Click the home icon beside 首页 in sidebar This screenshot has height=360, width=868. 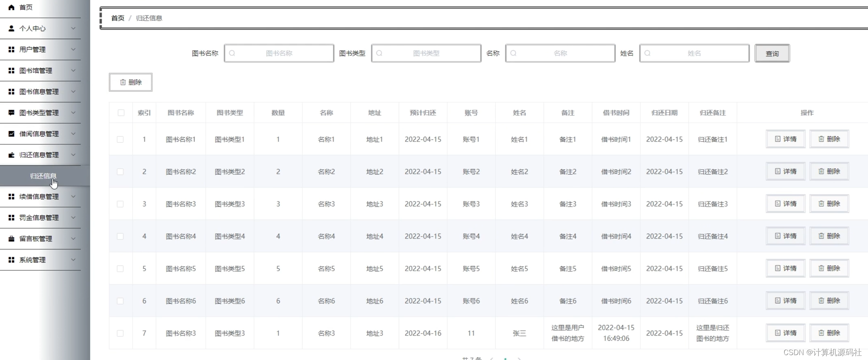[x=11, y=7]
